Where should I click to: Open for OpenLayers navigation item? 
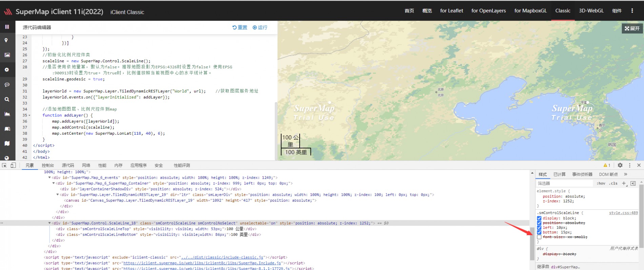pos(488,11)
